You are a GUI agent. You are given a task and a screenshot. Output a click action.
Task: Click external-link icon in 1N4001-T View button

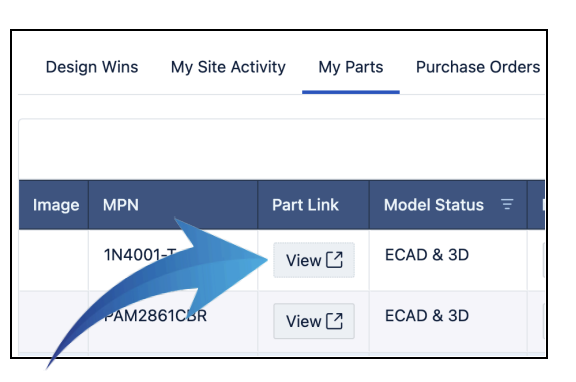[x=335, y=260]
